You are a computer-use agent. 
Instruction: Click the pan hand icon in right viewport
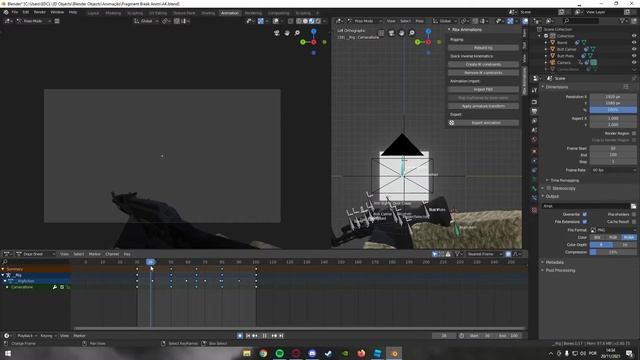(x=402, y=33)
